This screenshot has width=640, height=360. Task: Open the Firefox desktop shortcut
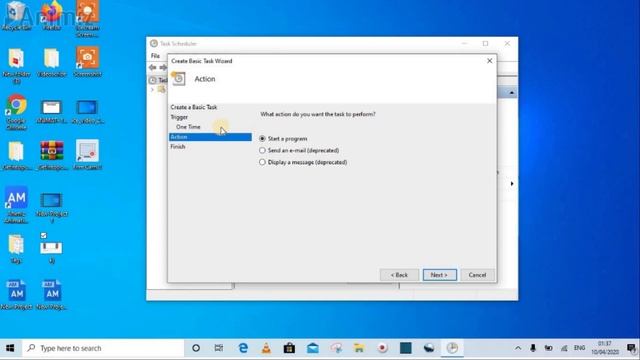point(52,16)
